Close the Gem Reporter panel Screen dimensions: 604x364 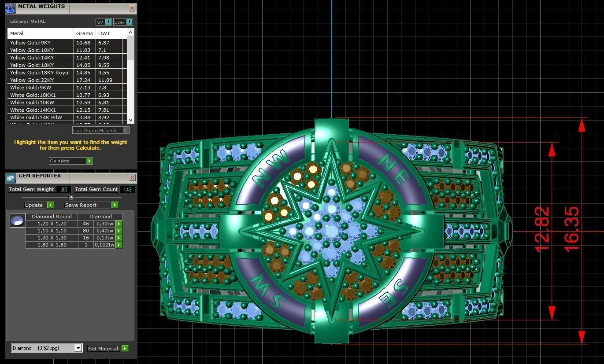coord(132,177)
